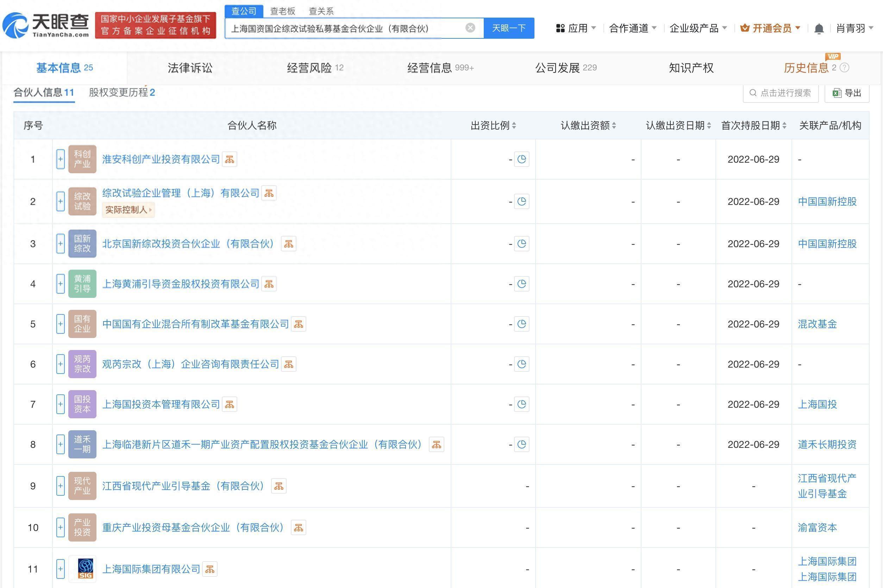Open equity structure icon for 北京国新综改投资合伙企业
The height and width of the screenshot is (588, 883).
point(289,244)
